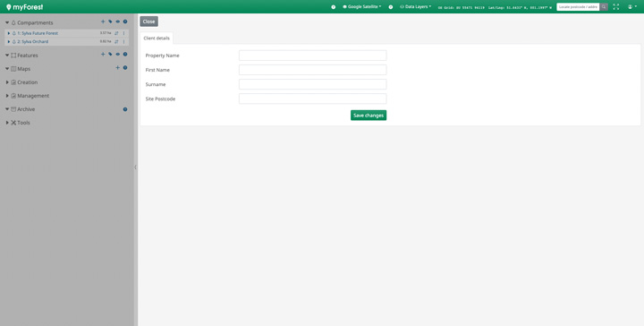Toggle fullscreen map view
644x326 pixels.
616,7
